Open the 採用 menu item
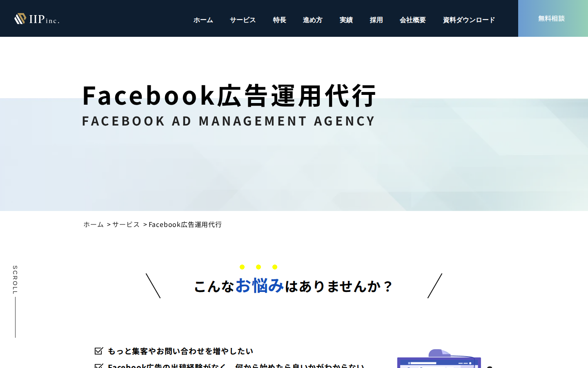Viewport: 588px width, 368px height. tap(376, 20)
